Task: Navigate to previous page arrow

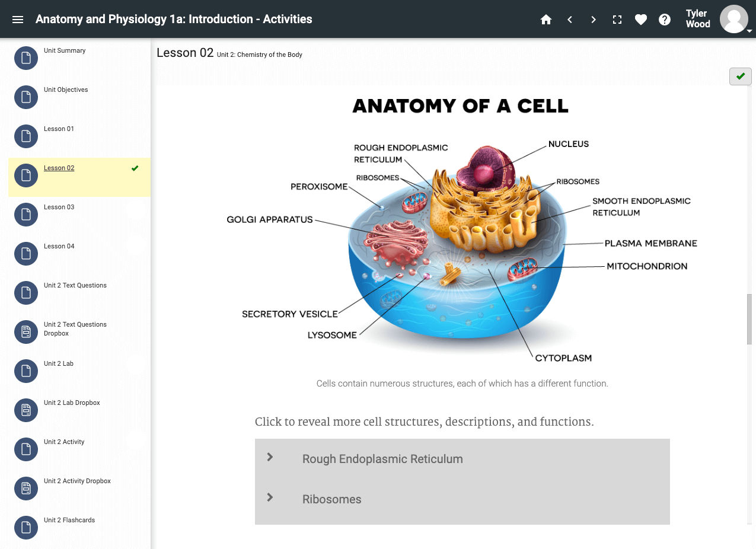Action: (x=570, y=20)
